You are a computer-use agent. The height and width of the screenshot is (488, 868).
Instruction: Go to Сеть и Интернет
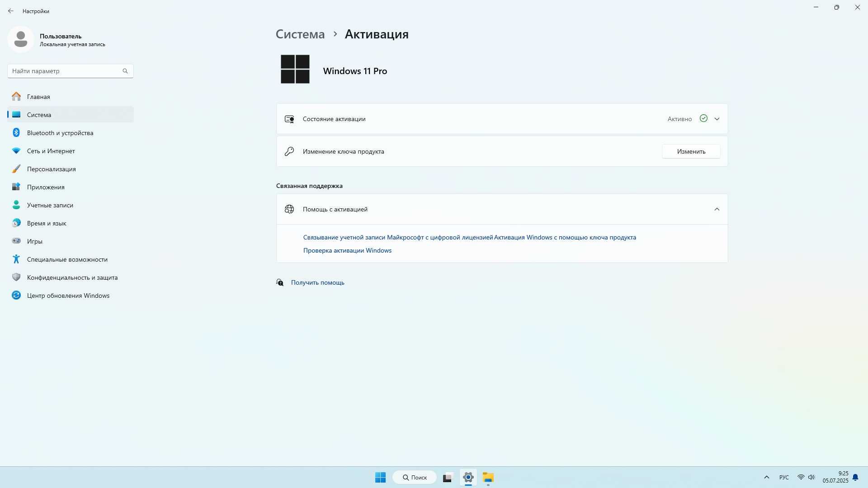[x=70, y=150]
